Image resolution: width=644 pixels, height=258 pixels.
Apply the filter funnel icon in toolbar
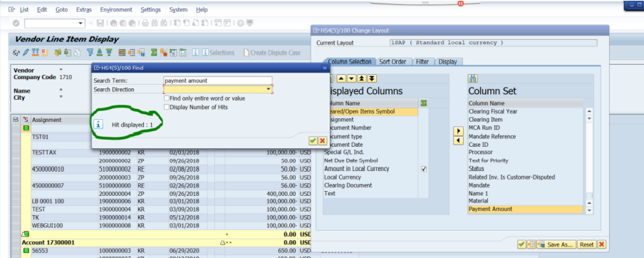point(90,53)
